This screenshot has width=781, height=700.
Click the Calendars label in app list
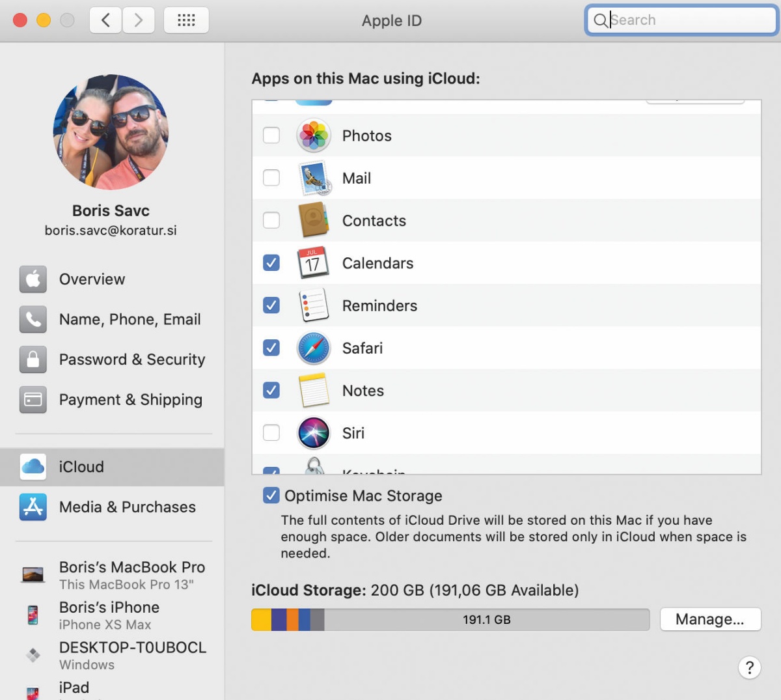pyautogui.click(x=377, y=263)
